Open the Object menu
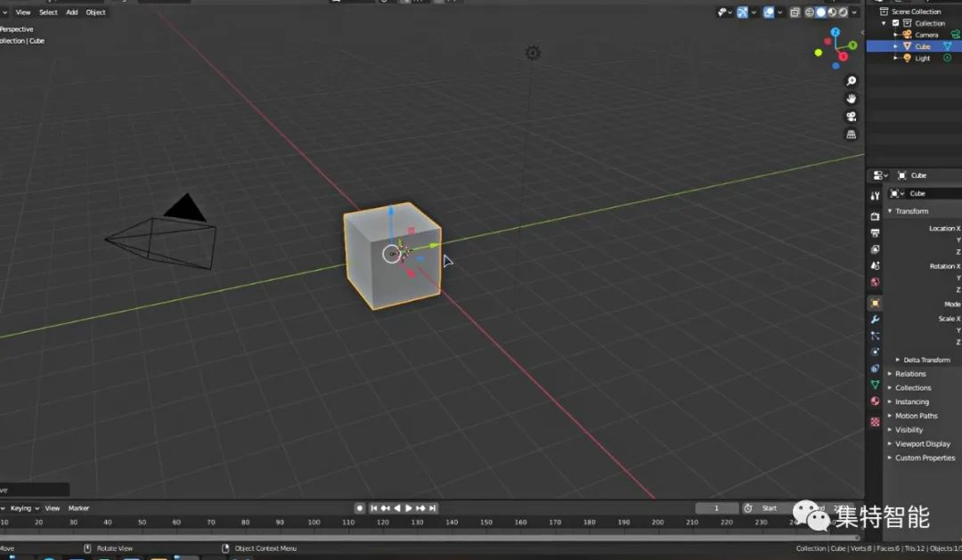Viewport: 962px width, 560px height. (95, 12)
